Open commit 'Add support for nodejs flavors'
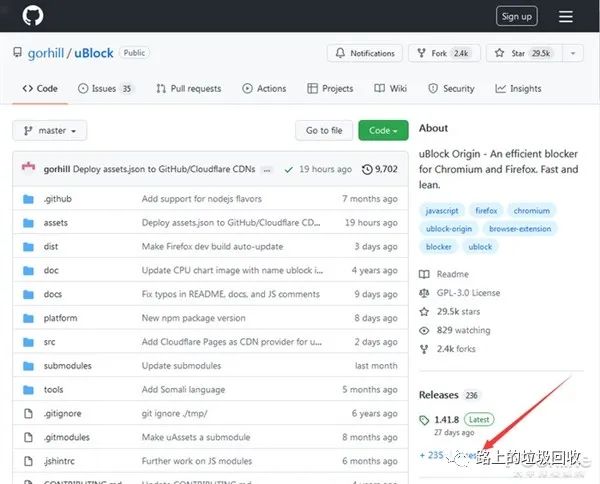The height and width of the screenshot is (484, 600). coord(202,199)
